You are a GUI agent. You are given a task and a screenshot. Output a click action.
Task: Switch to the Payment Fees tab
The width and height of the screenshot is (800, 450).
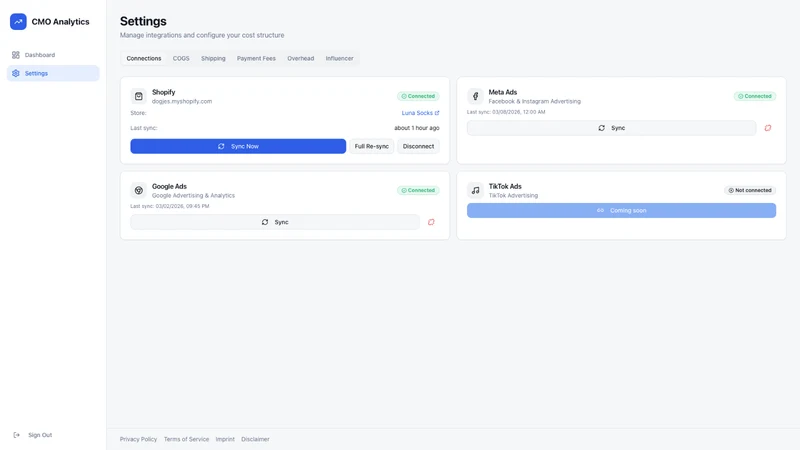point(256,59)
